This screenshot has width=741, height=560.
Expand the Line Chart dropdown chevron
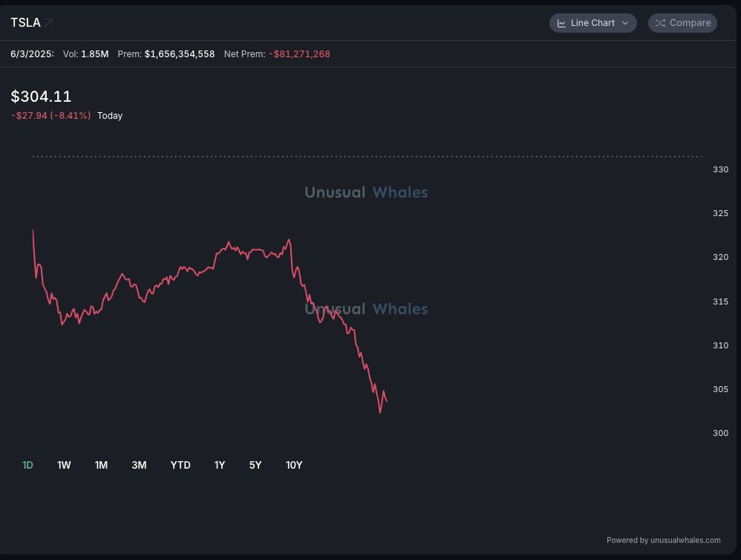click(x=625, y=23)
